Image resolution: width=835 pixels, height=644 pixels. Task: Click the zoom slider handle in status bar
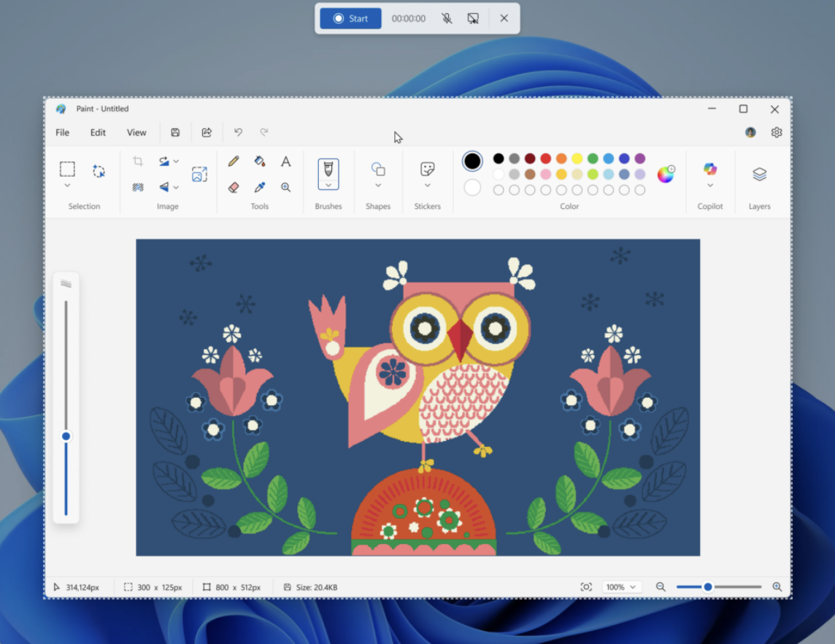(708, 587)
